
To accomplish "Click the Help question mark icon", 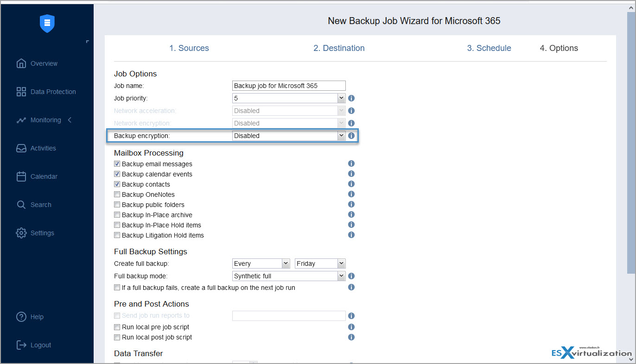I will click(x=21, y=317).
